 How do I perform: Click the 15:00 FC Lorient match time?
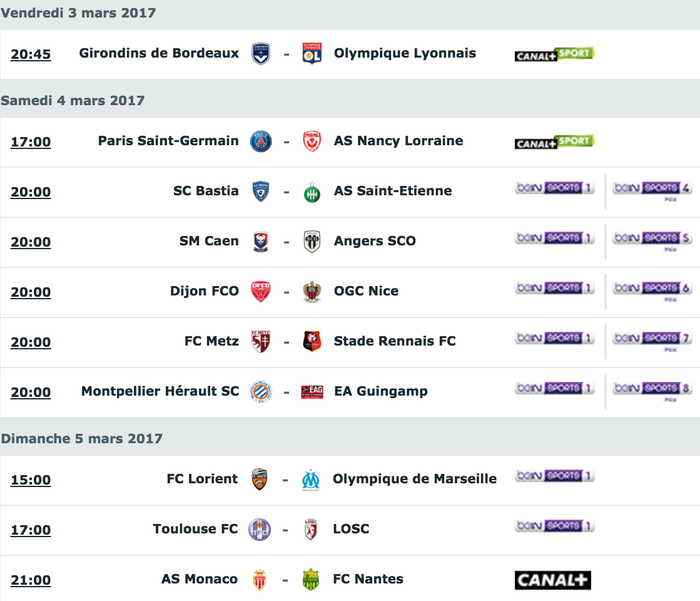coord(31,480)
